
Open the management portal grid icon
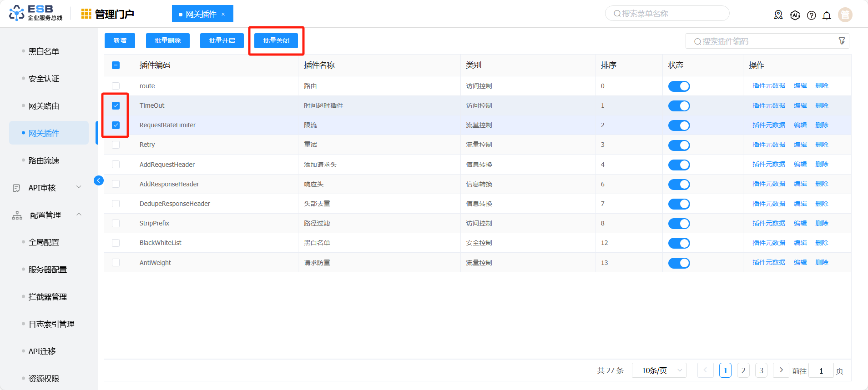click(x=86, y=14)
